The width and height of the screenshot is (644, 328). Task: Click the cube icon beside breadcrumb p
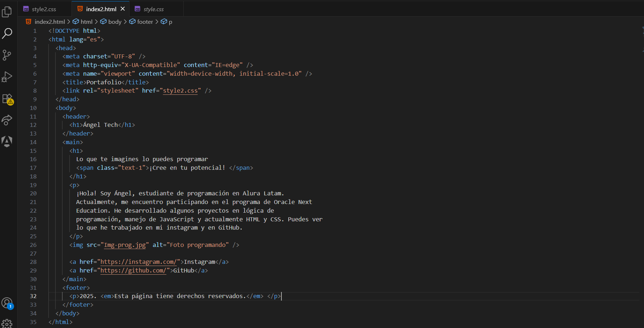coord(164,22)
